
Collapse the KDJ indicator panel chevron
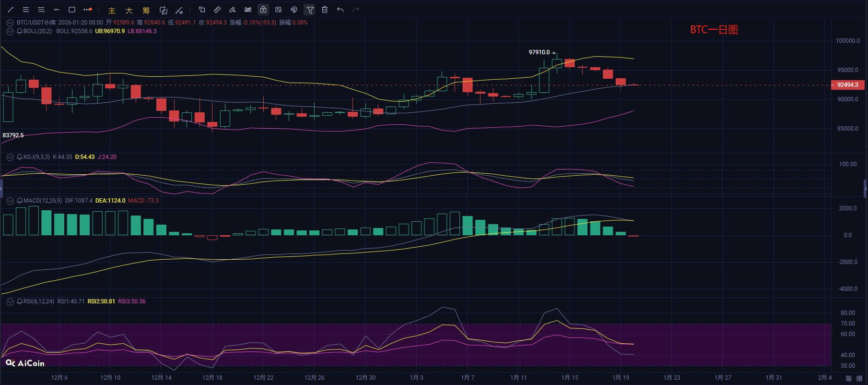coord(10,157)
